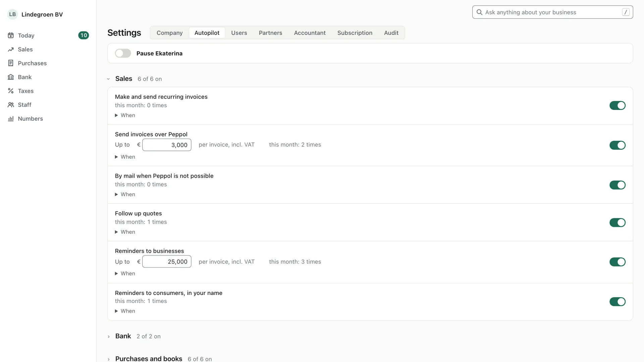Switch to the Company tab
The width and height of the screenshot is (644, 362).
pyautogui.click(x=169, y=33)
